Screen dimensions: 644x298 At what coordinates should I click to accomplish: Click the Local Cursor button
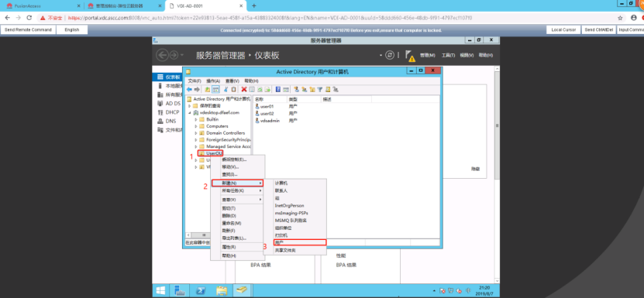563,30
